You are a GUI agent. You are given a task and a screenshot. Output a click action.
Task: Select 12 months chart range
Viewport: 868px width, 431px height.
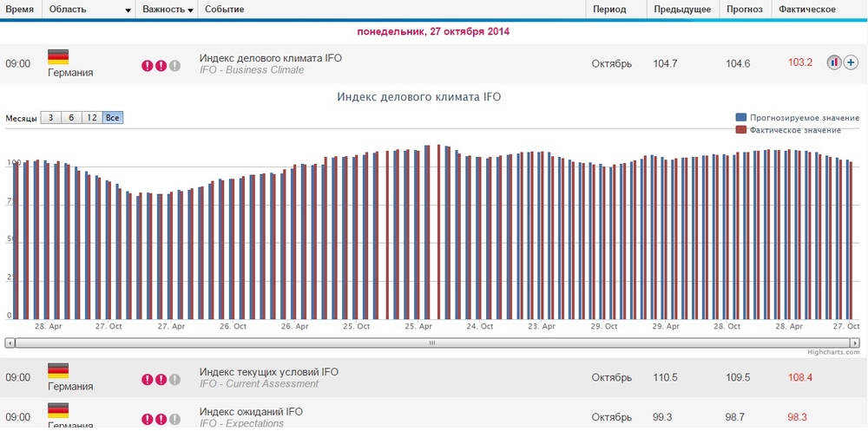tap(92, 118)
